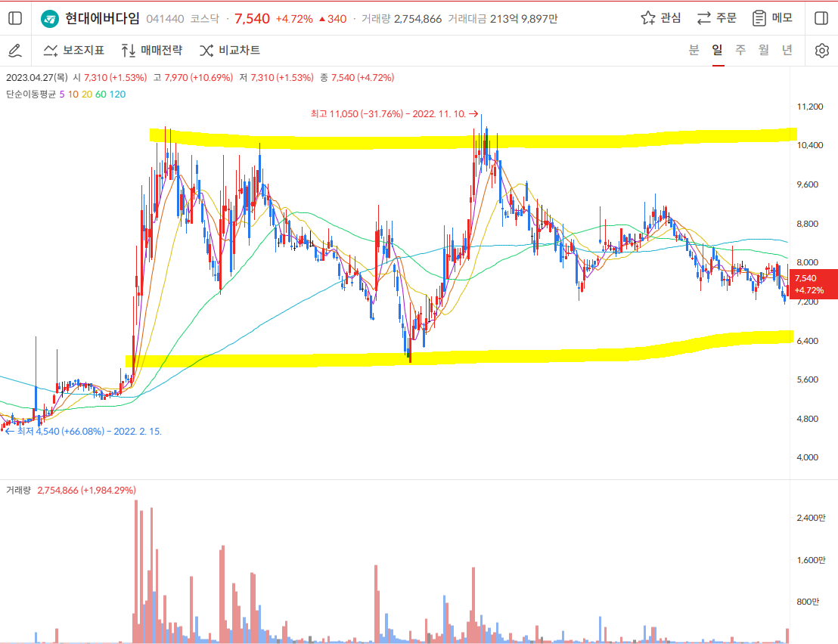Click the 5,600 price axis label

pos(808,379)
